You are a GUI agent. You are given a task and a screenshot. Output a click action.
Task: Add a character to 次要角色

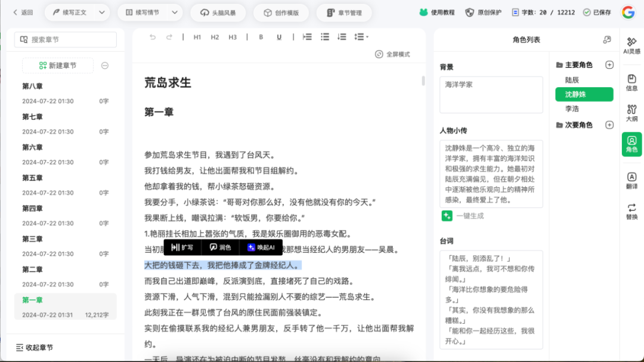609,125
